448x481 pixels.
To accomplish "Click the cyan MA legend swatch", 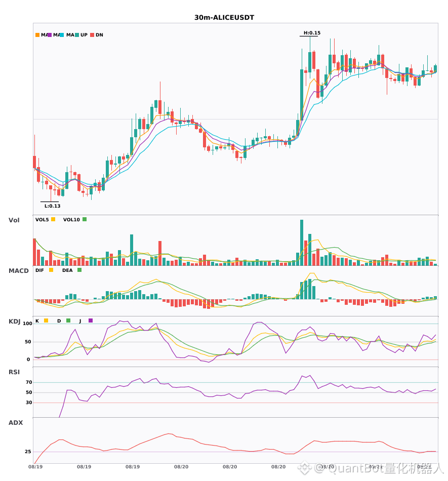I will click(x=62, y=35).
